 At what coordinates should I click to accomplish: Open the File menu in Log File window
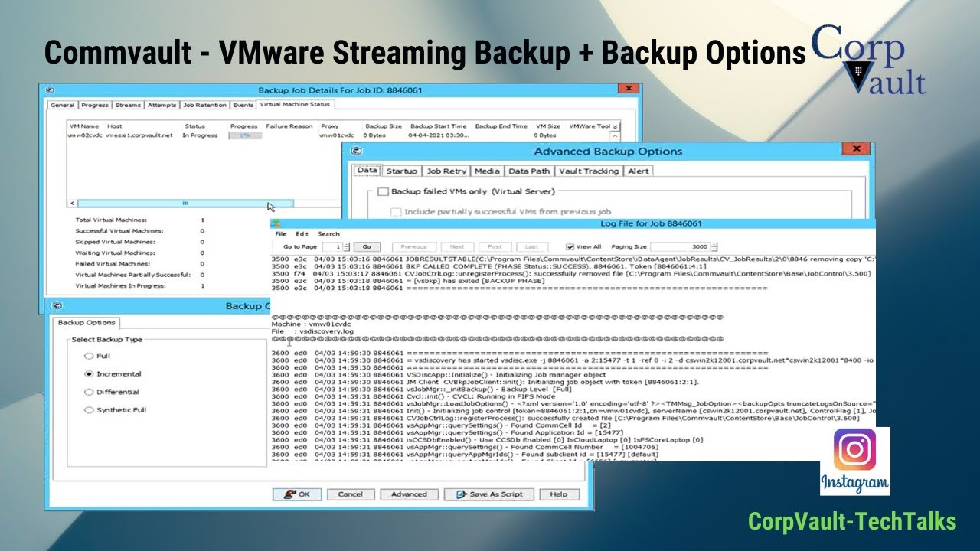pyautogui.click(x=281, y=234)
